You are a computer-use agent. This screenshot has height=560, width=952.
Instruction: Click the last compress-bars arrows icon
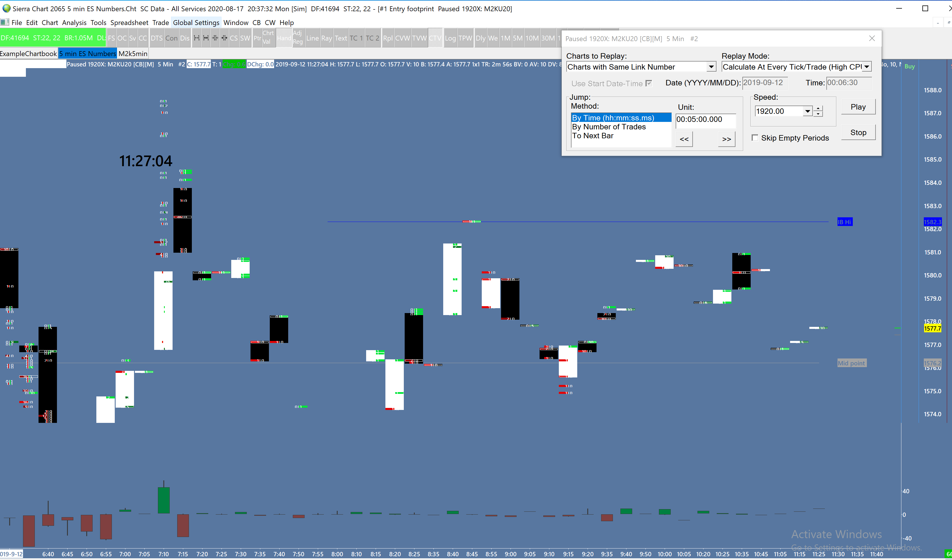point(224,38)
